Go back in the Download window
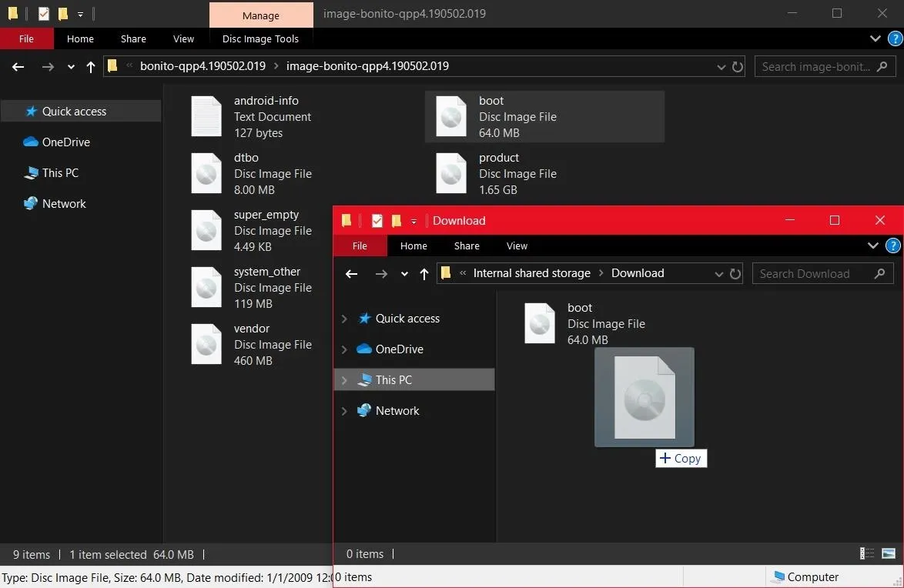 coord(351,273)
